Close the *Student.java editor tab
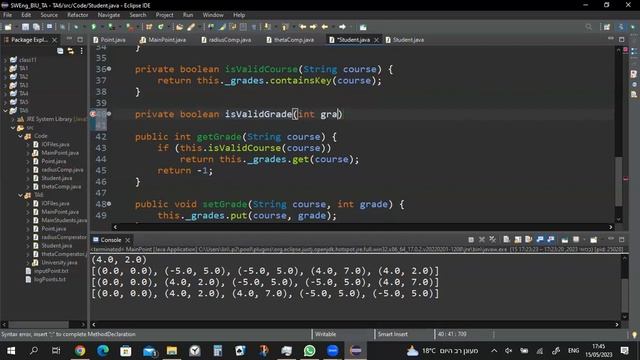The width and height of the screenshot is (640, 360). [376, 40]
